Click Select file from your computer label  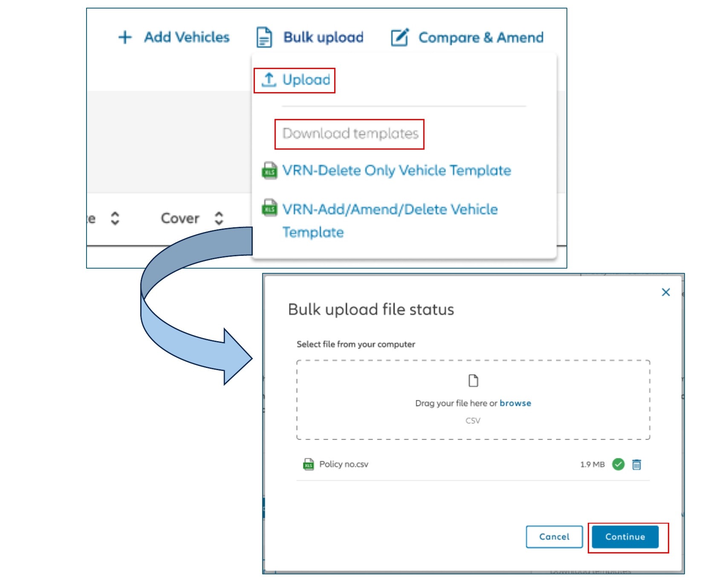click(x=356, y=344)
